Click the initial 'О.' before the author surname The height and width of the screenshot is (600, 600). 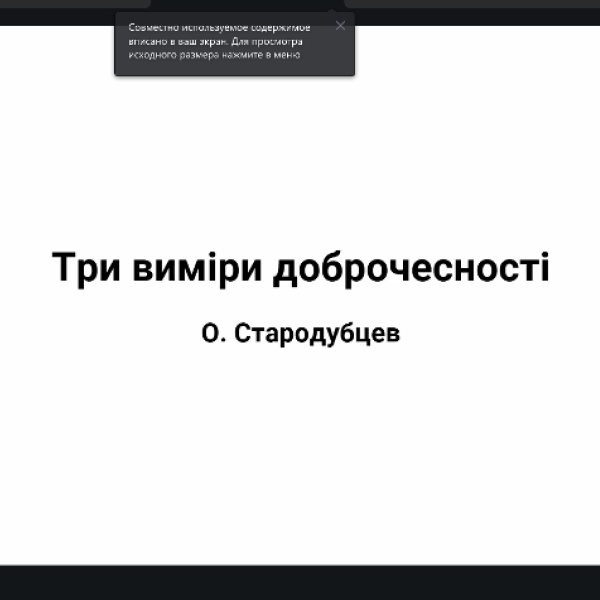pos(214,334)
